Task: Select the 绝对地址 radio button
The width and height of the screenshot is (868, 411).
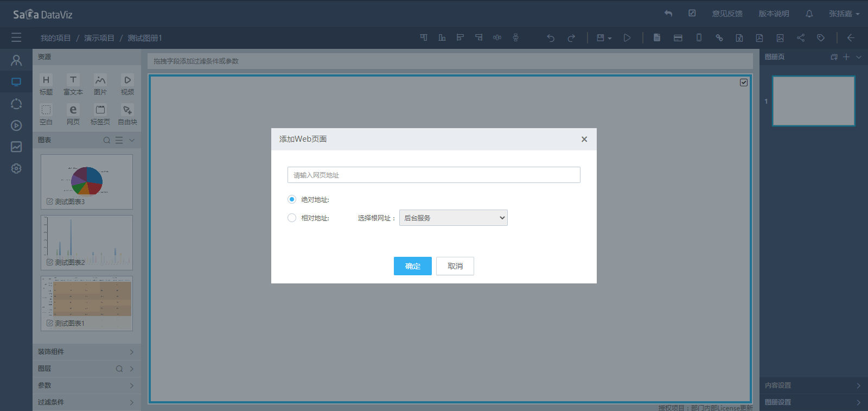Action: pyautogui.click(x=292, y=199)
